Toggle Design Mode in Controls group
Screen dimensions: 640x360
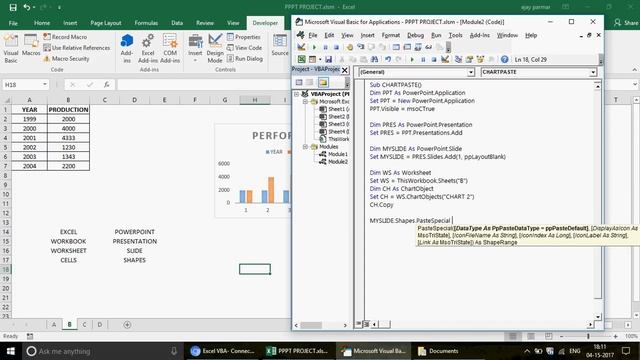click(215, 49)
